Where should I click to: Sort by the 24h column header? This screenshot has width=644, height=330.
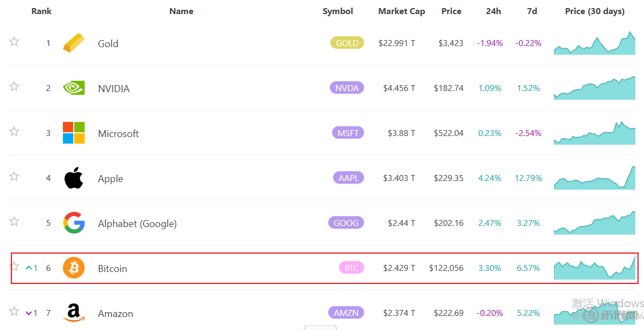493,11
